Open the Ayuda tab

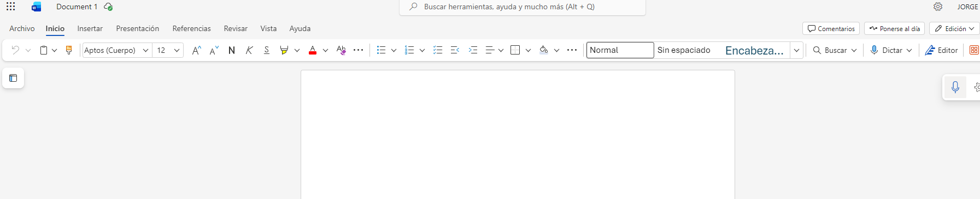(x=300, y=28)
